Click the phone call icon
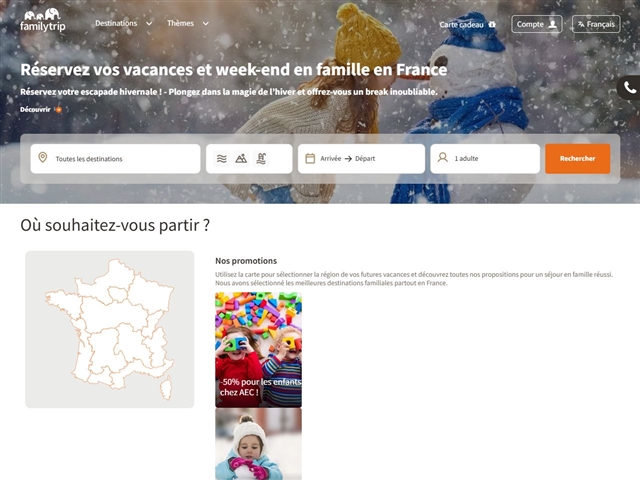 (630, 88)
